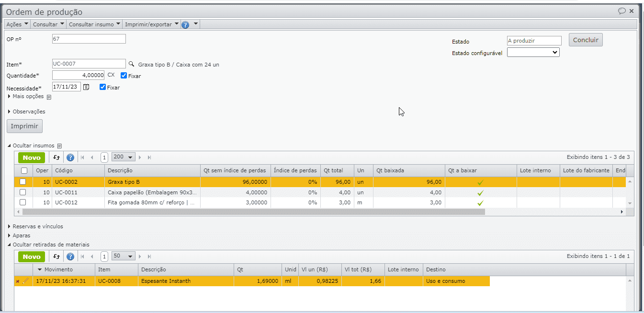Click the notes icon beside Mais opções
This screenshot has height=313, width=644.
point(49,97)
